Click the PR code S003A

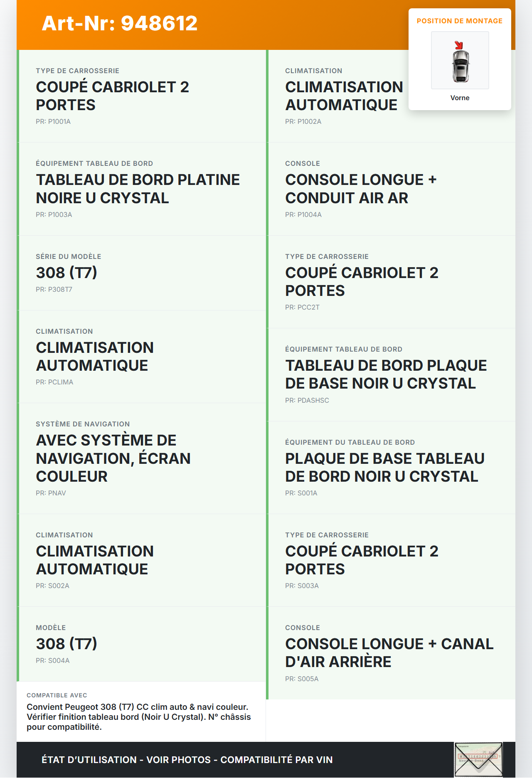[302, 586]
